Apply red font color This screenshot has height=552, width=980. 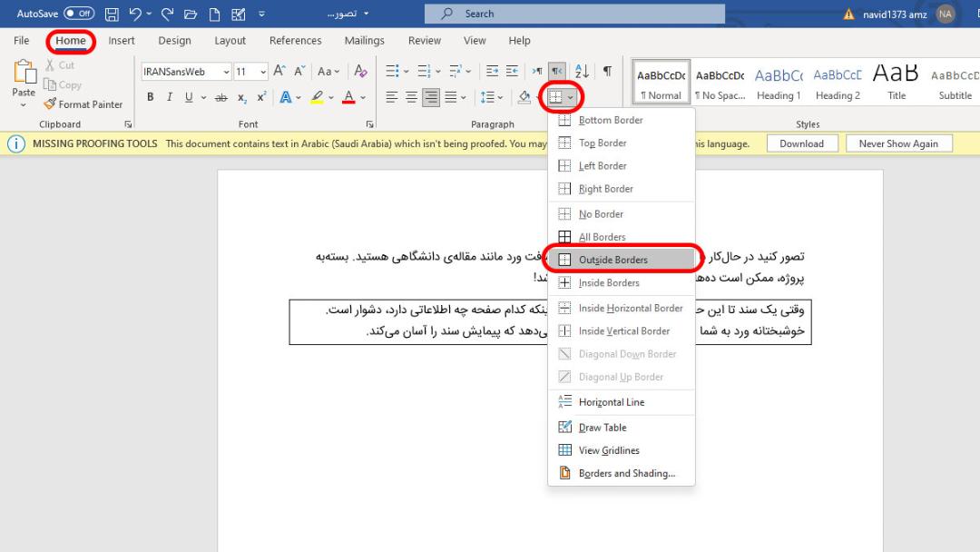click(x=348, y=97)
